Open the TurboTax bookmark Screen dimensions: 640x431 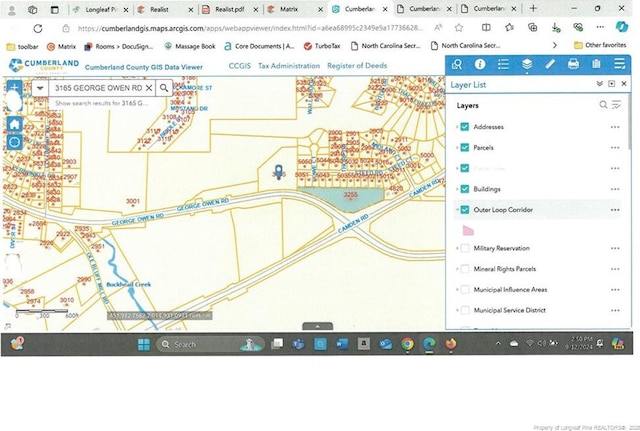(322, 46)
